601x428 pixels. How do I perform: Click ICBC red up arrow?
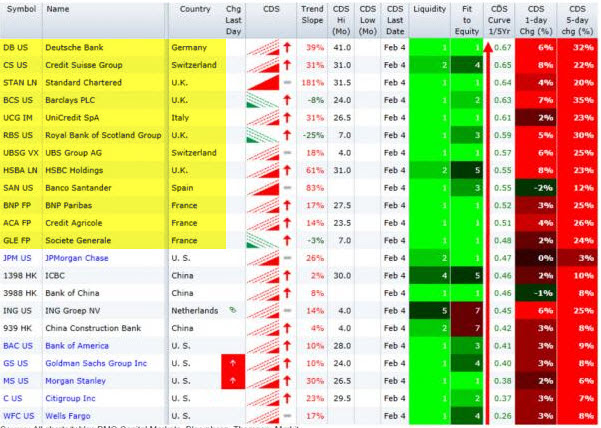point(287,276)
